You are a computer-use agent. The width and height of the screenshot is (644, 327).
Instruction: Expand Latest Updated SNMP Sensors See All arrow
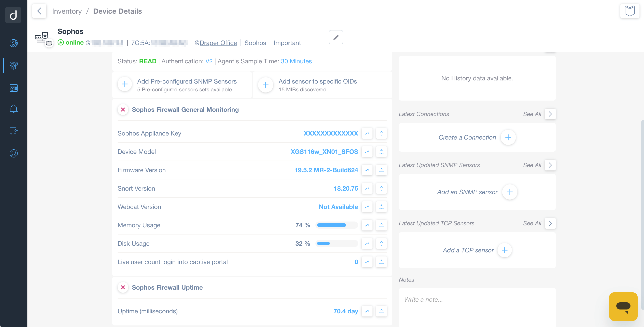pos(550,165)
